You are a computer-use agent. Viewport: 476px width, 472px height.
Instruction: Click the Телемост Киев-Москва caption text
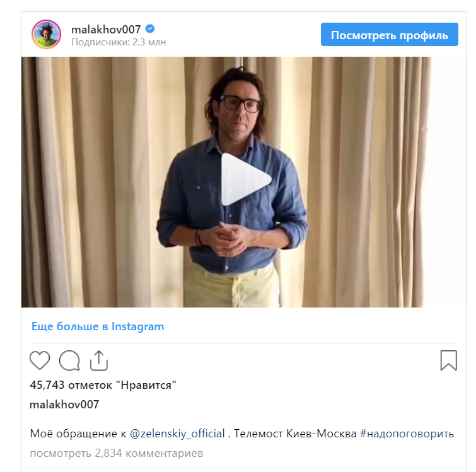point(295,434)
